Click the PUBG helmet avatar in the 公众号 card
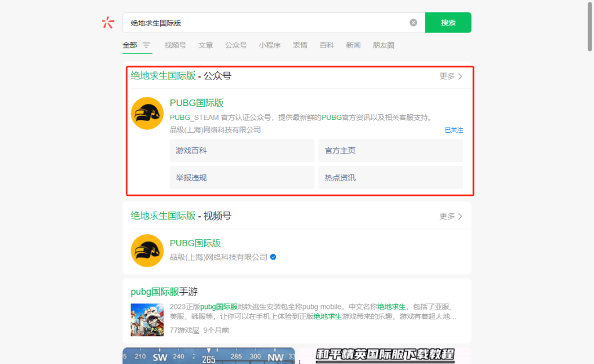 click(x=147, y=114)
